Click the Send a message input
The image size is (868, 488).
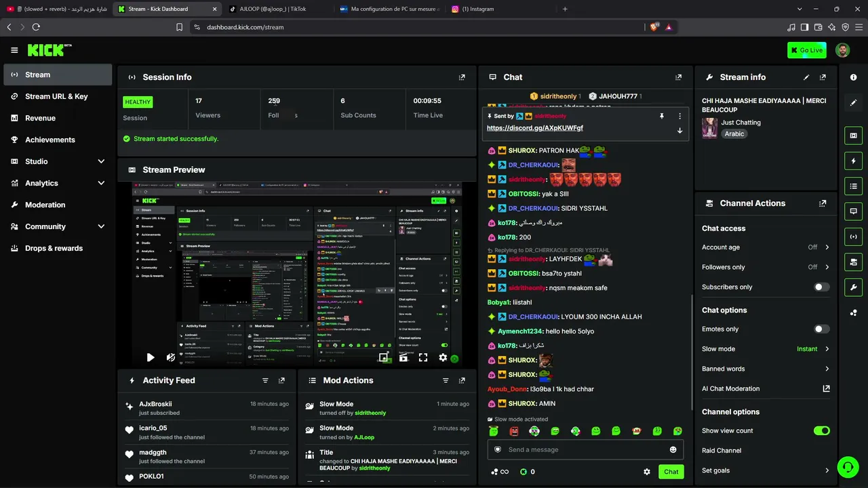585,449
